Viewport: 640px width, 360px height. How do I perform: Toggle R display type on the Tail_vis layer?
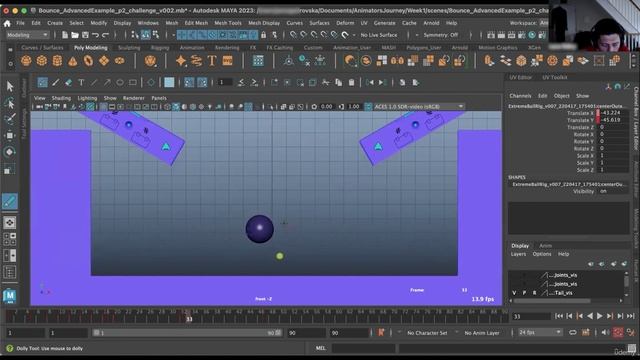click(x=534, y=293)
